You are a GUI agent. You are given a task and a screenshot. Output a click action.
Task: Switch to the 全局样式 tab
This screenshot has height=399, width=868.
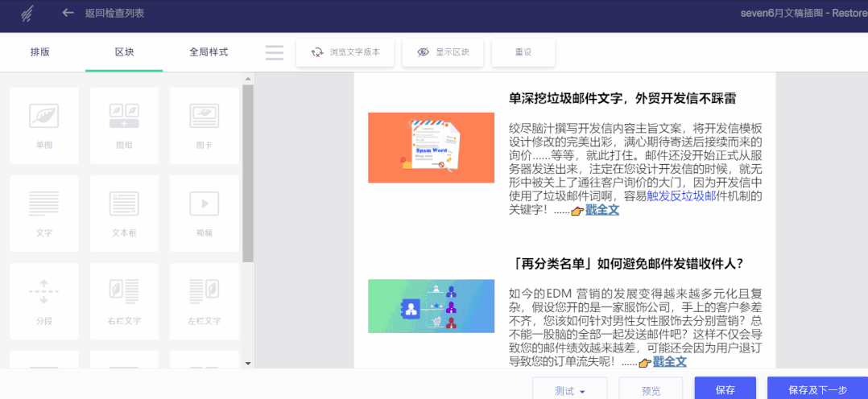pyautogui.click(x=209, y=52)
